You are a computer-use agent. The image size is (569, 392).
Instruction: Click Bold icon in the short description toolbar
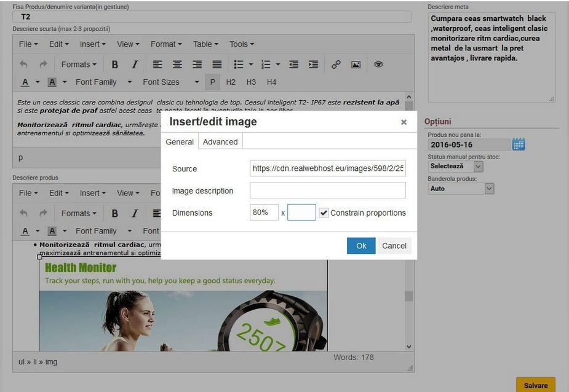click(115, 65)
